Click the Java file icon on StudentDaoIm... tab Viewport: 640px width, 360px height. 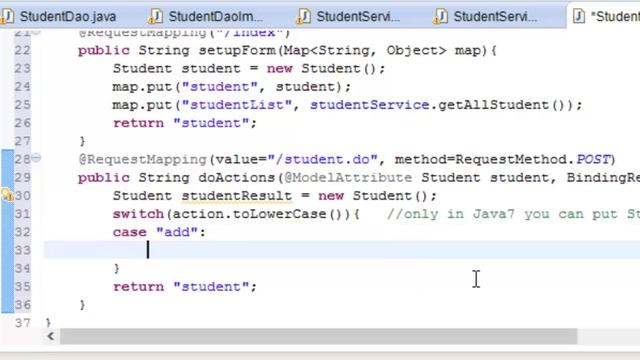[156, 17]
